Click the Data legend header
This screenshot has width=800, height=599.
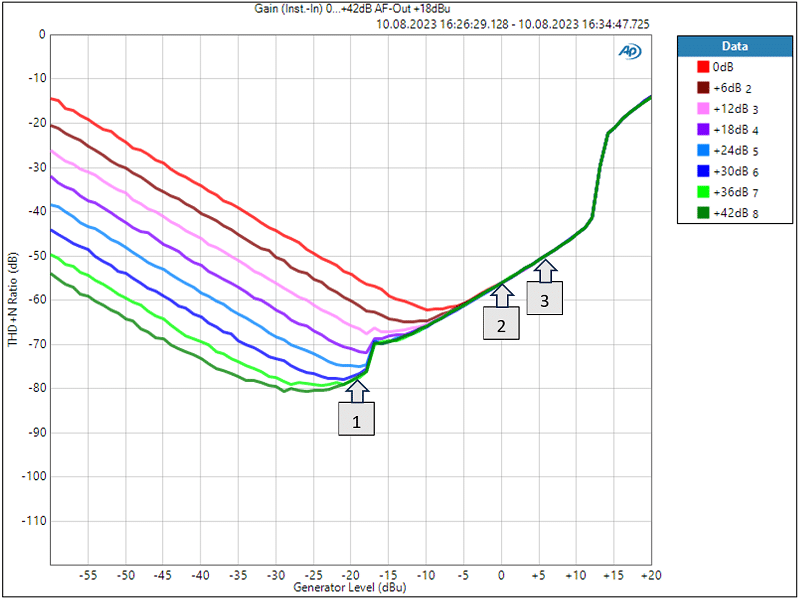[734, 46]
